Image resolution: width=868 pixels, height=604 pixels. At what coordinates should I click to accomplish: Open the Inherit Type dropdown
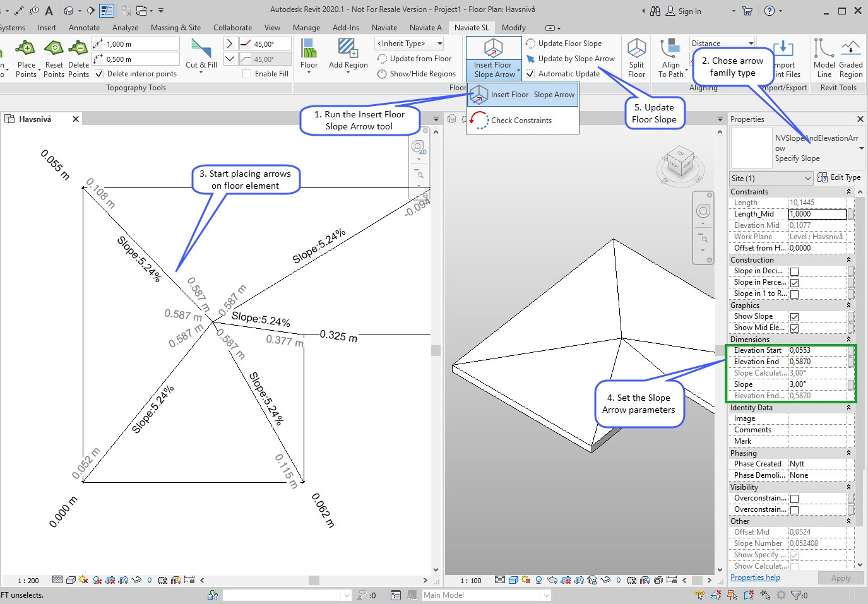coord(409,44)
